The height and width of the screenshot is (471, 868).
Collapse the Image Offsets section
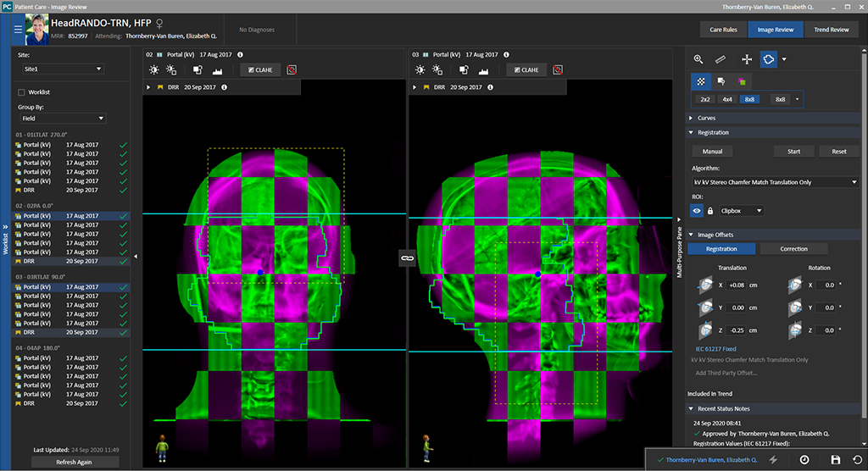click(x=691, y=235)
